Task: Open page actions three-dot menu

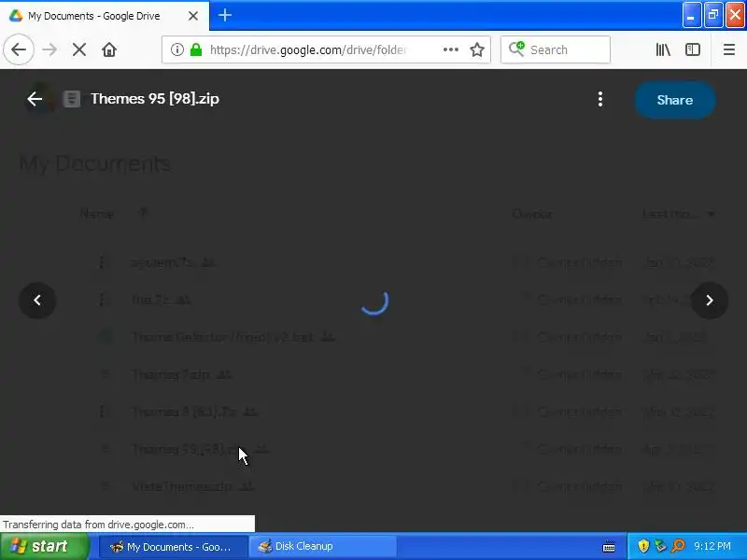Action: click(451, 49)
